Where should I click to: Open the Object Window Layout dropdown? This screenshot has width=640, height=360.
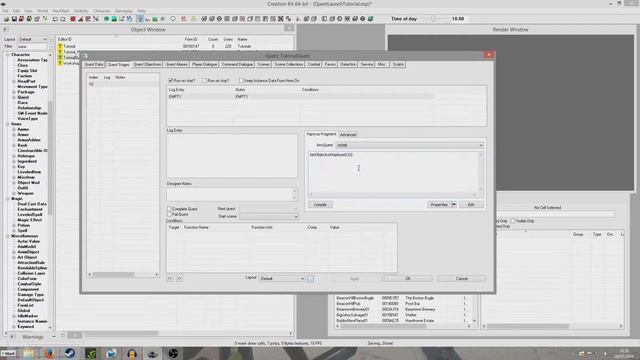tap(33, 39)
